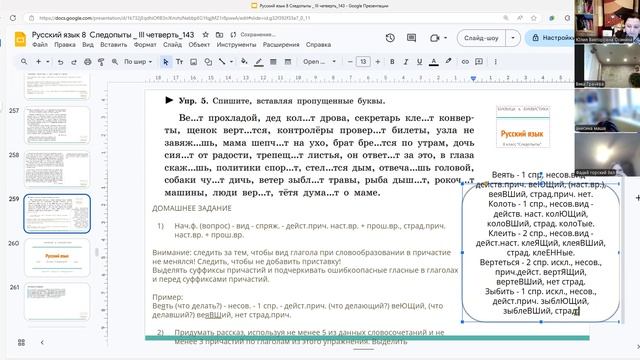Open the shapes tool

pos(208,62)
